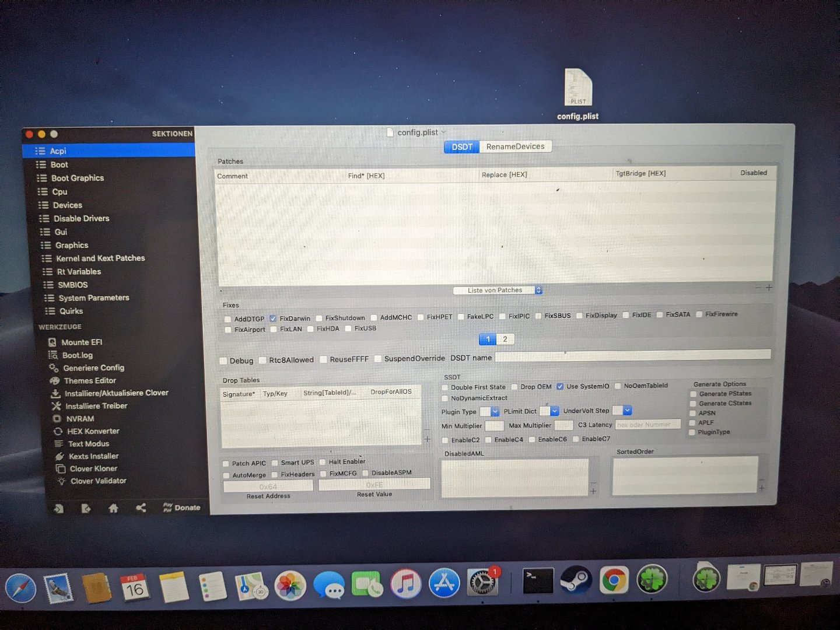Click the Reset Address field
The height and width of the screenshot is (630, 840).
click(x=268, y=486)
